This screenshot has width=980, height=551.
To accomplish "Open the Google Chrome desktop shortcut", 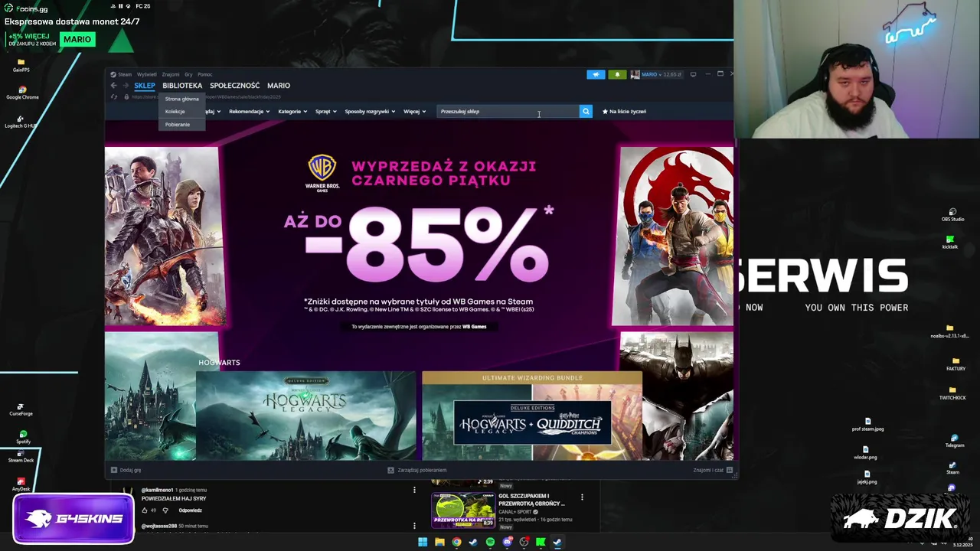I will [x=22, y=92].
